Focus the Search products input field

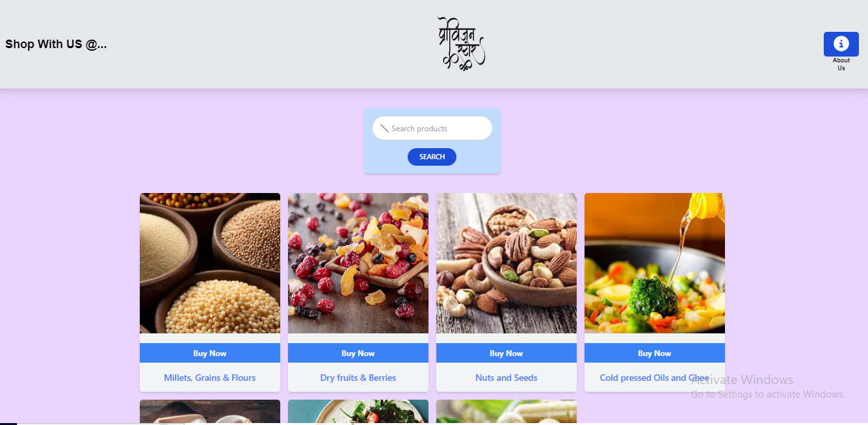432,128
